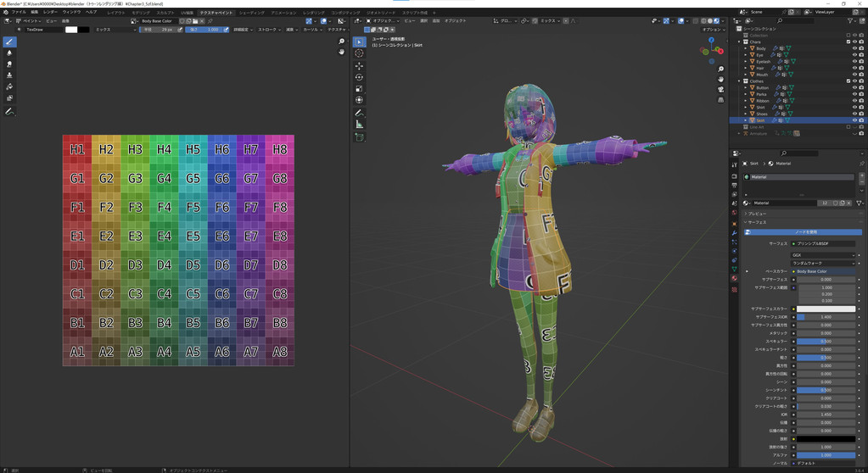This screenshot has width=868, height=473.
Task: Select the Move tool in 3D viewport
Action: pyautogui.click(x=359, y=65)
